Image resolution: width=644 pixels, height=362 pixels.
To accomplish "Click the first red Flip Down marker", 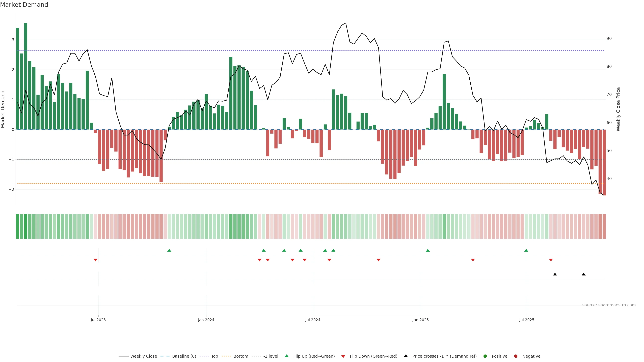I will (95, 260).
